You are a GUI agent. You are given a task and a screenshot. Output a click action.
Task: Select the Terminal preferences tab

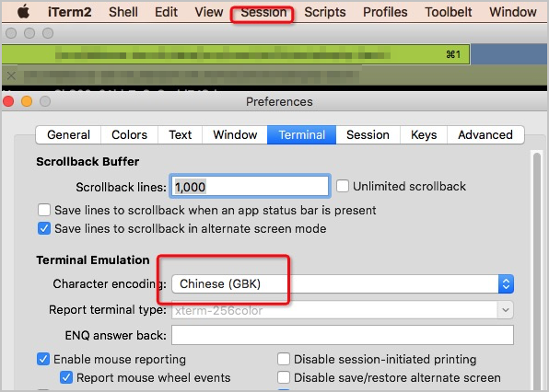click(302, 134)
